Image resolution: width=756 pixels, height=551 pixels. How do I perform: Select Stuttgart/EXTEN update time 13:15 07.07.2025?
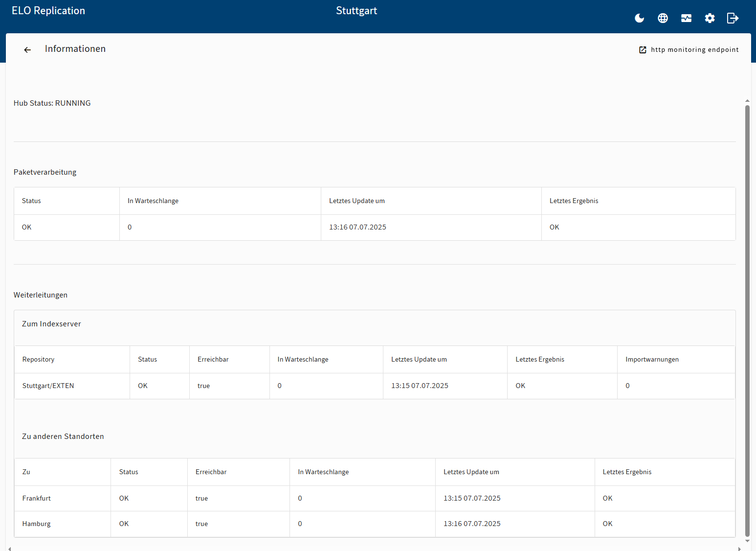pyautogui.click(x=420, y=386)
